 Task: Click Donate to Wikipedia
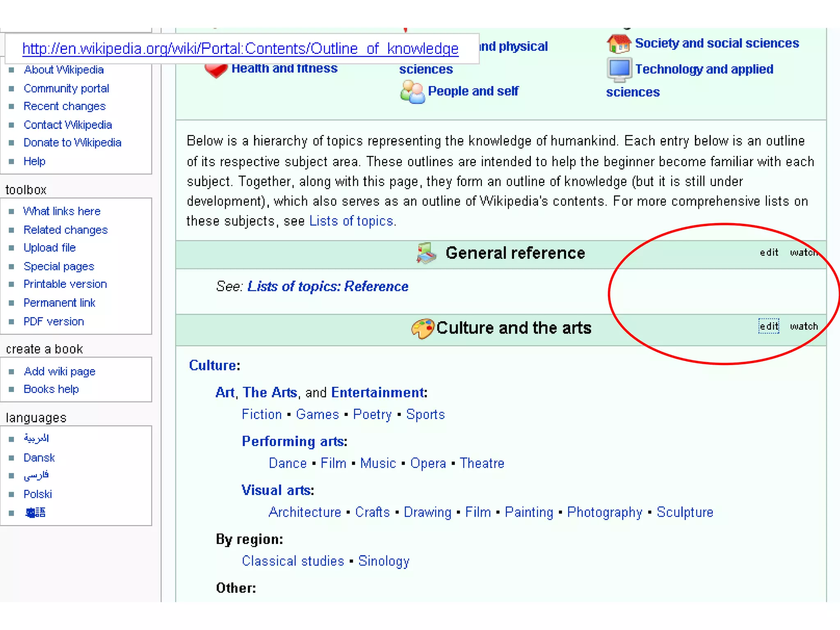(72, 143)
